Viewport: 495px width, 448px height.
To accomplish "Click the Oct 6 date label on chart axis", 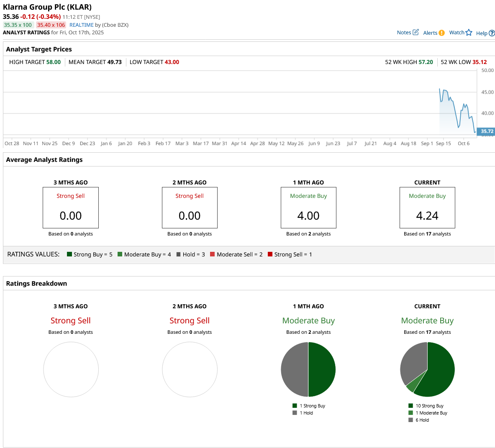I will (464, 143).
